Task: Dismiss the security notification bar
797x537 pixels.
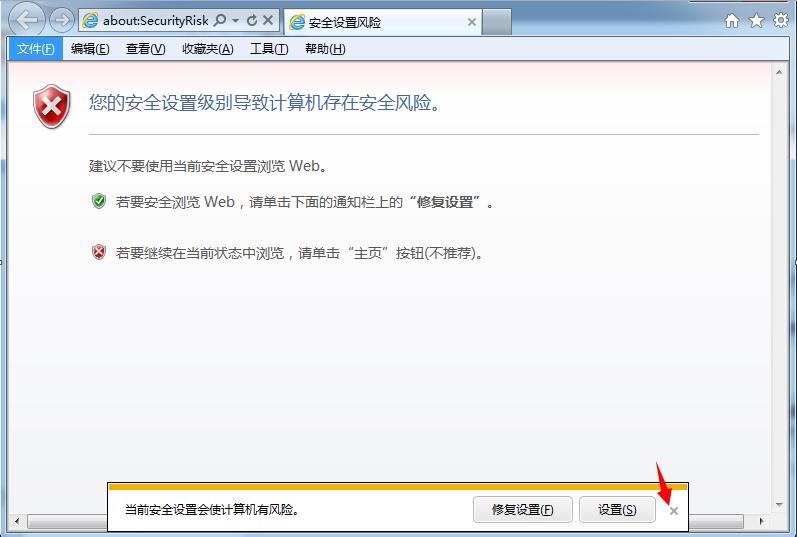Action: 674,510
